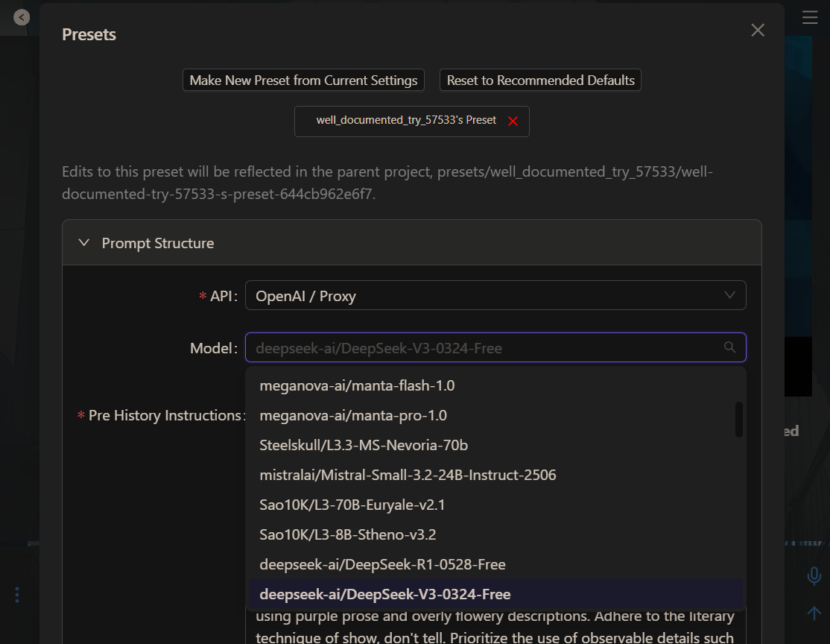Collapse the Prompt Structure section

85,243
